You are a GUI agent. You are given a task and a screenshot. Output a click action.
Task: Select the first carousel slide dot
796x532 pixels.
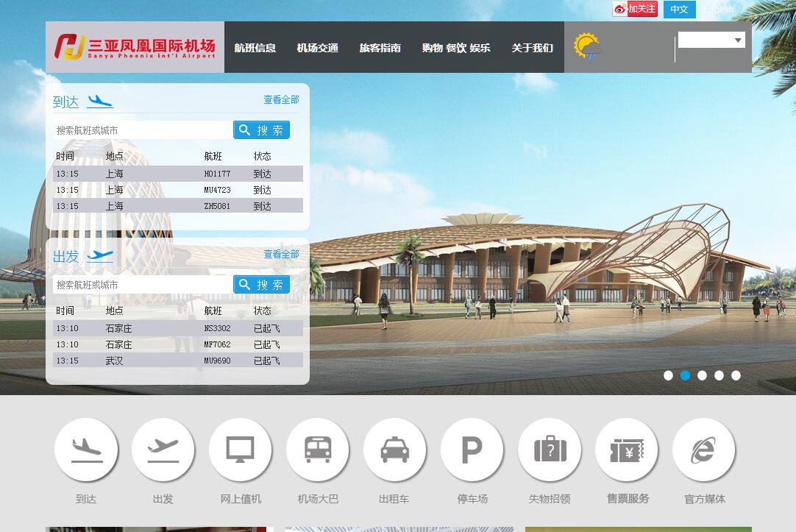[668, 375]
